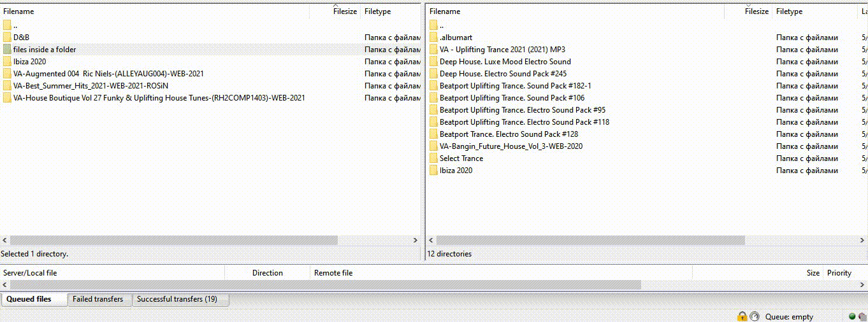Click remote Ibiza 2020 folder icon
Viewport: 868px width, 322px height.
coord(433,171)
